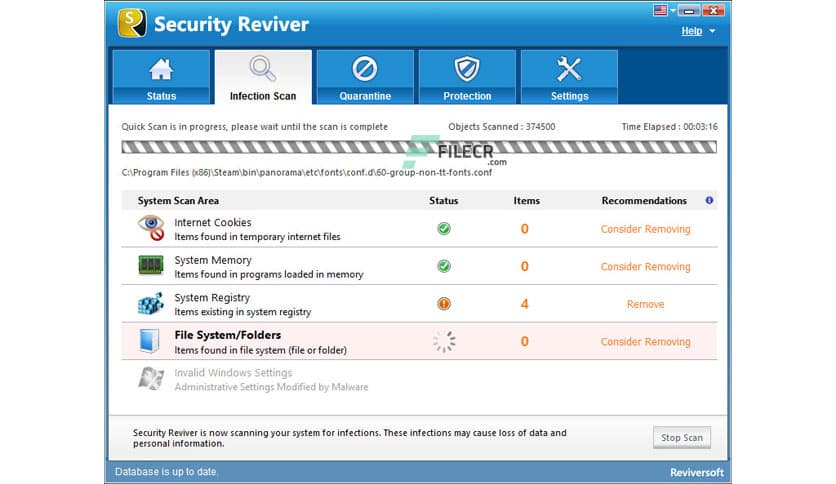Minimize the Security Reviver window
Screen dimensions: 836x484
pyautogui.click(x=689, y=11)
